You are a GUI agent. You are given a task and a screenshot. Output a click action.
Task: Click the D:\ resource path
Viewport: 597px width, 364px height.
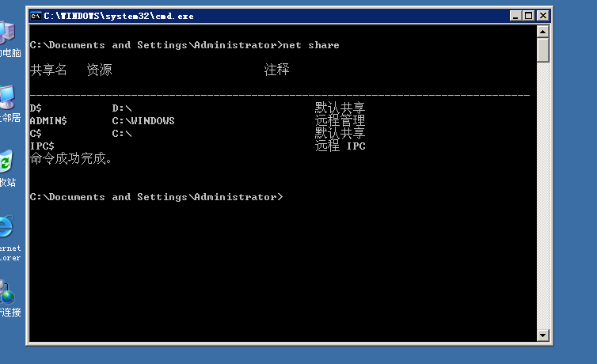[122, 108]
